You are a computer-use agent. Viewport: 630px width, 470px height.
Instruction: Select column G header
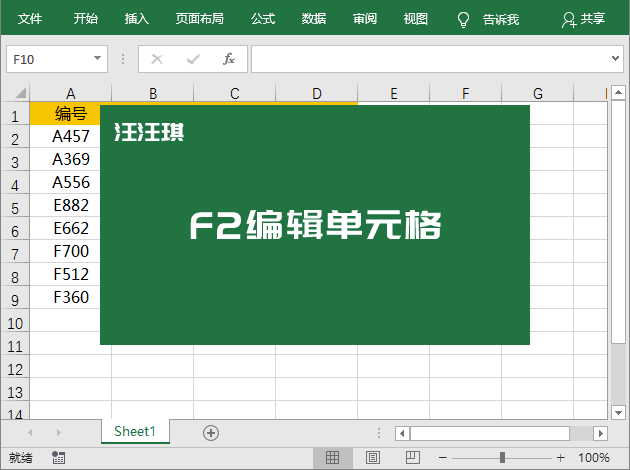[x=538, y=93]
